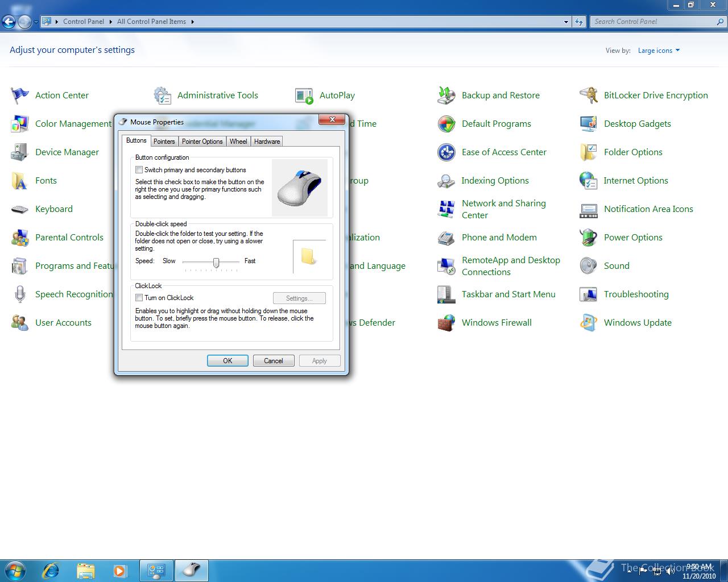Click the Programs and Features link

point(75,266)
